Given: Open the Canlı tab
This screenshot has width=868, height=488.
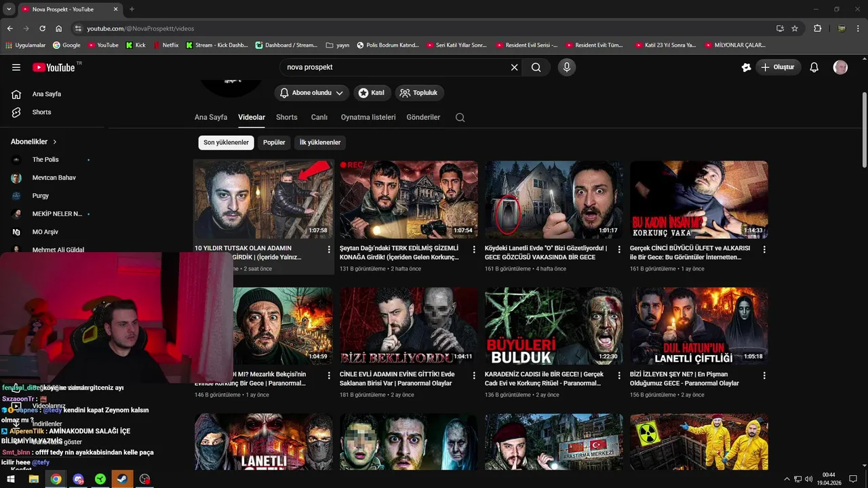Looking at the screenshot, I should 319,117.
